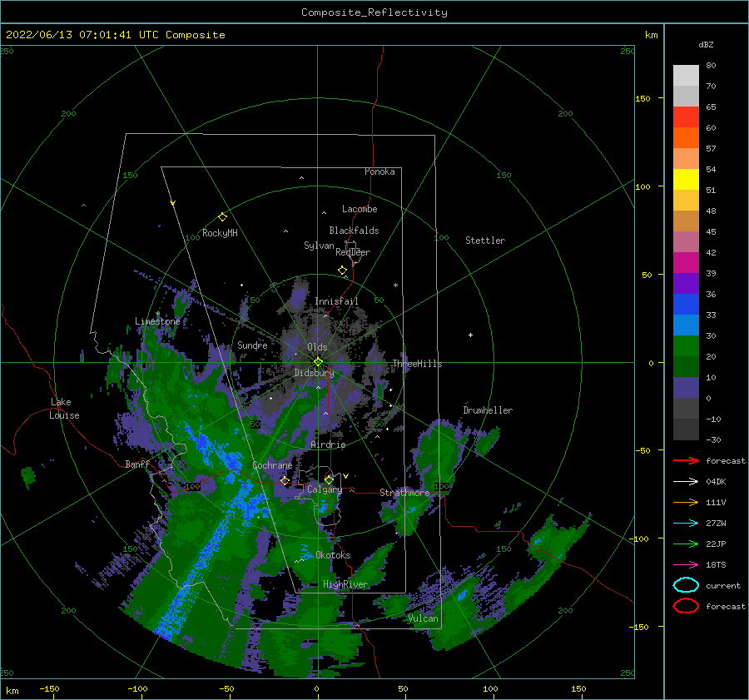Screen dimensions: 749x700
Task: Click the white asterisk marker east of Innisfail
Action: (x=395, y=285)
